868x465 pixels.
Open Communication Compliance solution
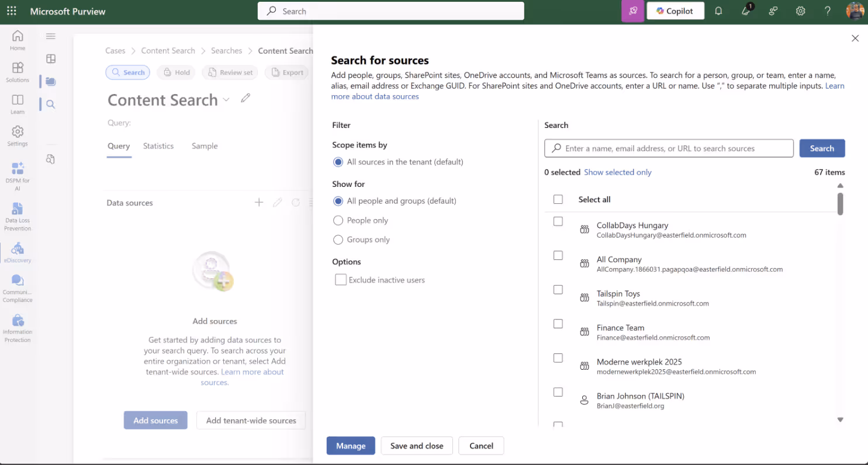coord(18,289)
